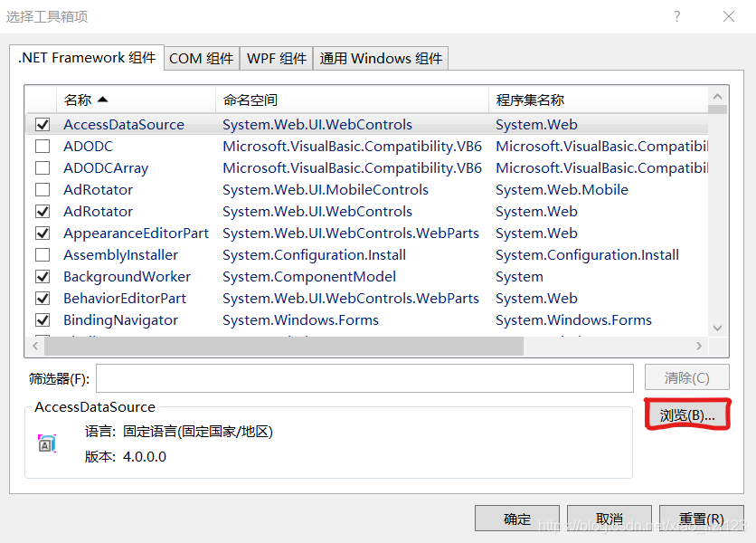This screenshot has height=543, width=756.
Task: Click the 语言: 固定语言 text
Action: [x=179, y=432]
